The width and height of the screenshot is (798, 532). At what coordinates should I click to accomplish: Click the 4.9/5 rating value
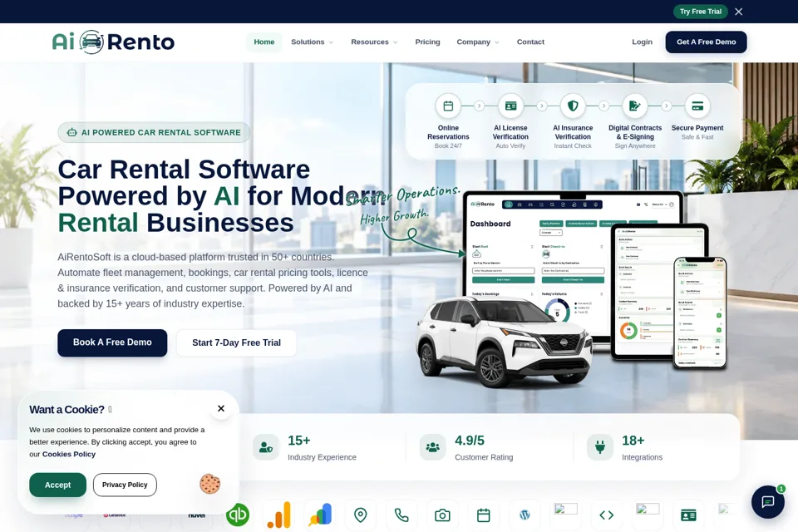coord(469,441)
